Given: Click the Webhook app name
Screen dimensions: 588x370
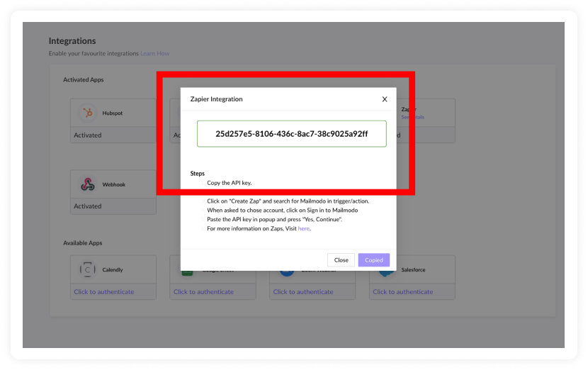Looking at the screenshot, I should pos(113,184).
